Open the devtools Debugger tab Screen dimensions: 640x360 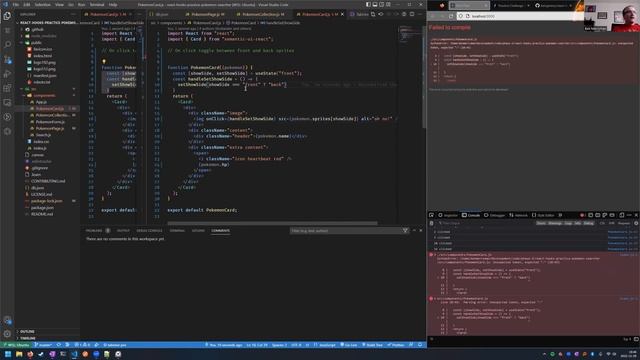tap(494, 215)
